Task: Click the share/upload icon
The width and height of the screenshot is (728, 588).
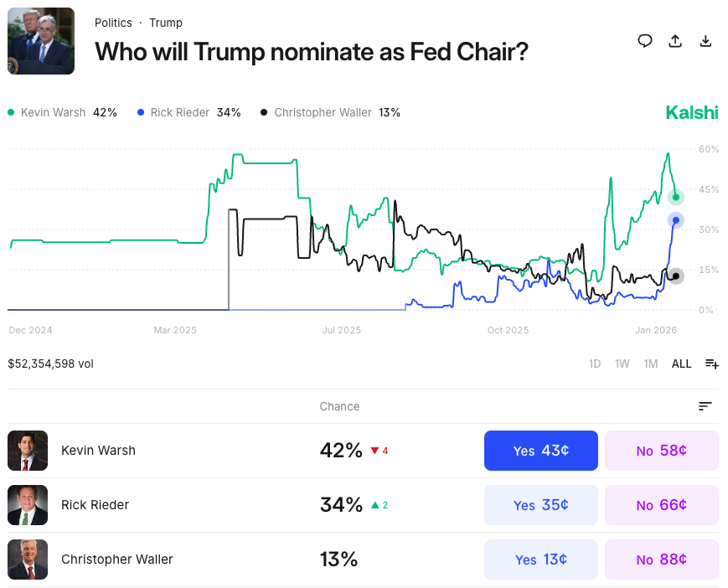Action: [675, 40]
